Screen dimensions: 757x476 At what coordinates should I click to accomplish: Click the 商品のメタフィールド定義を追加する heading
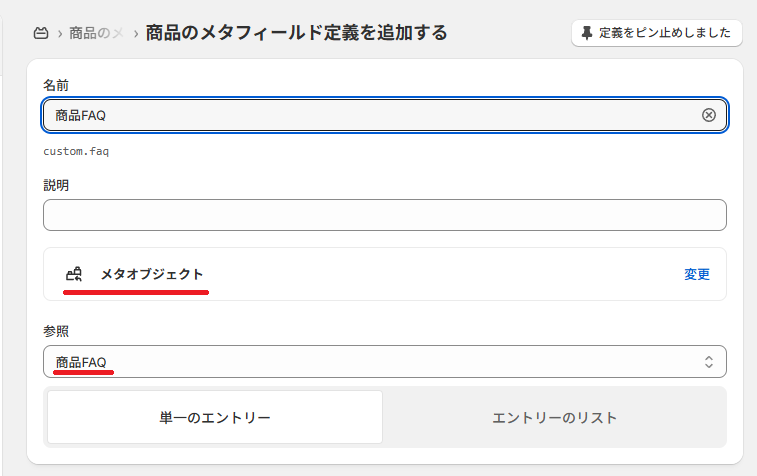click(296, 33)
